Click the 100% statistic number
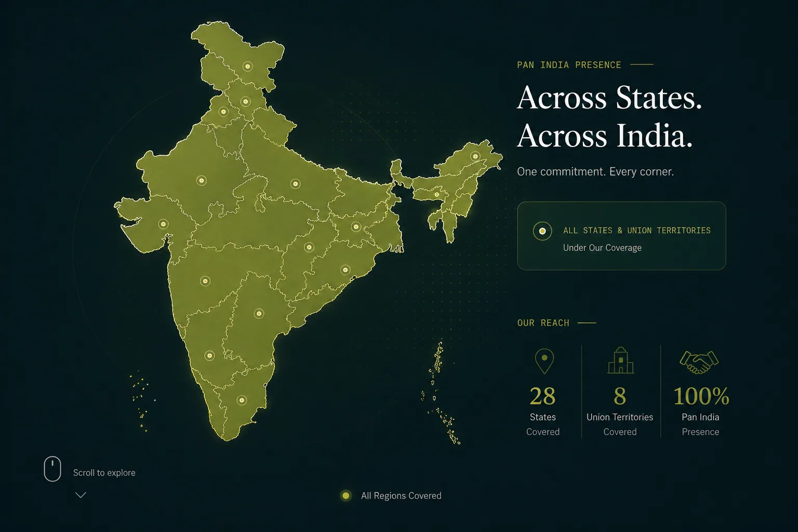The height and width of the screenshot is (532, 798). tap(701, 396)
